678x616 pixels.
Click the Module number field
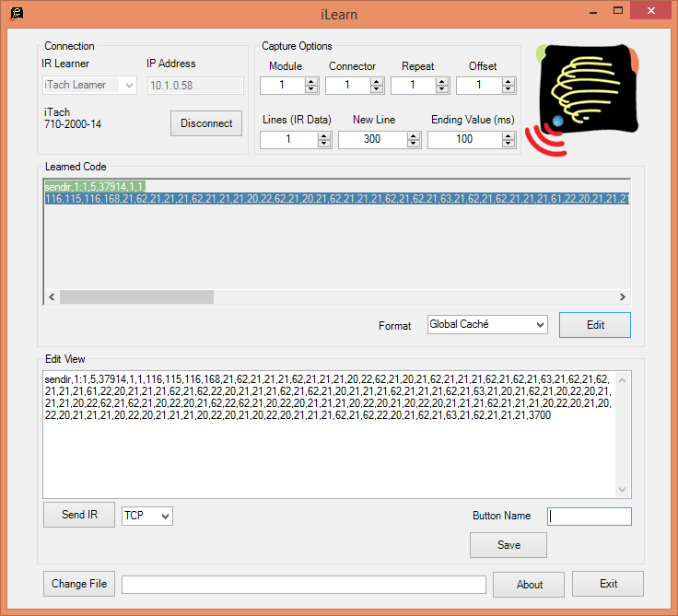point(283,85)
